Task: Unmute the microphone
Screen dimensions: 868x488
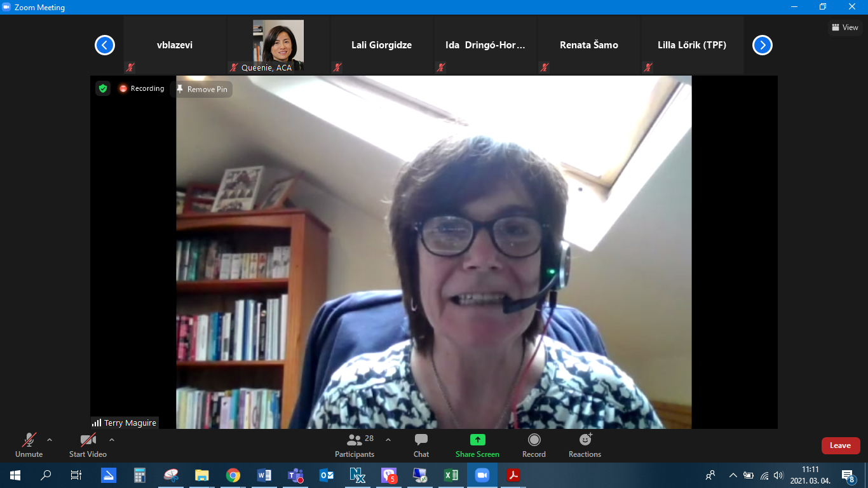Action: tap(29, 445)
